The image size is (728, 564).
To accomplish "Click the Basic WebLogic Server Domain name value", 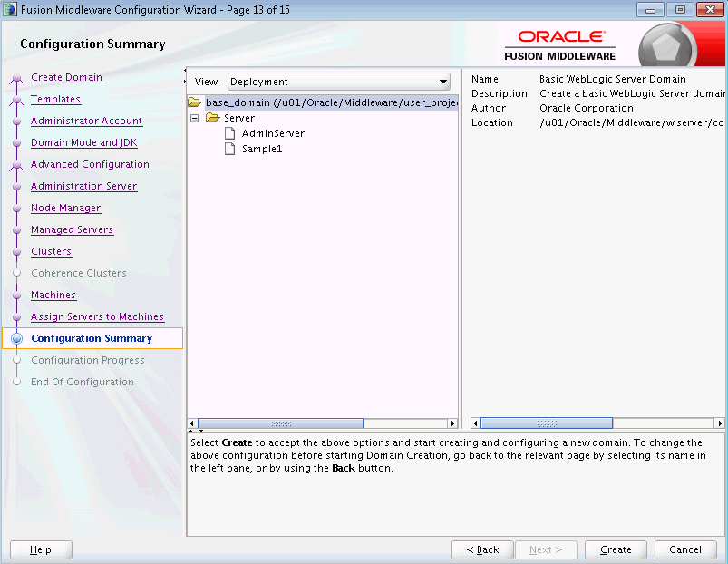I will (612, 80).
